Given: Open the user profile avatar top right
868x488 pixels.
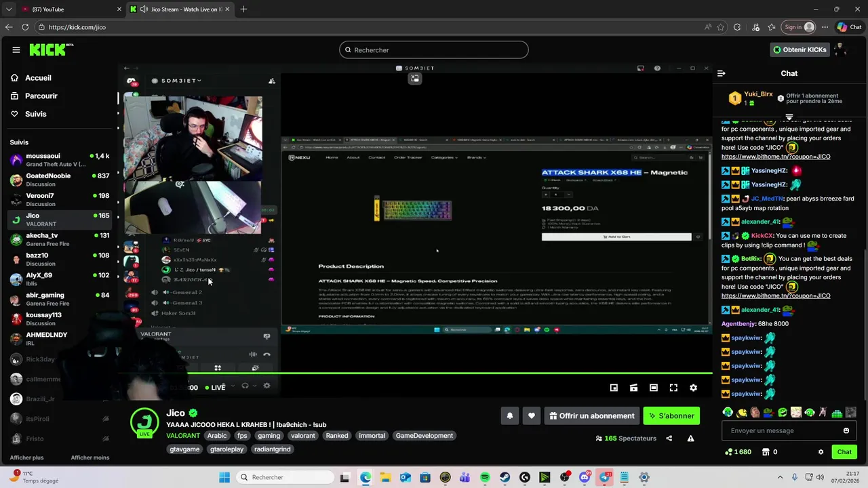Looking at the screenshot, I should [840, 49].
